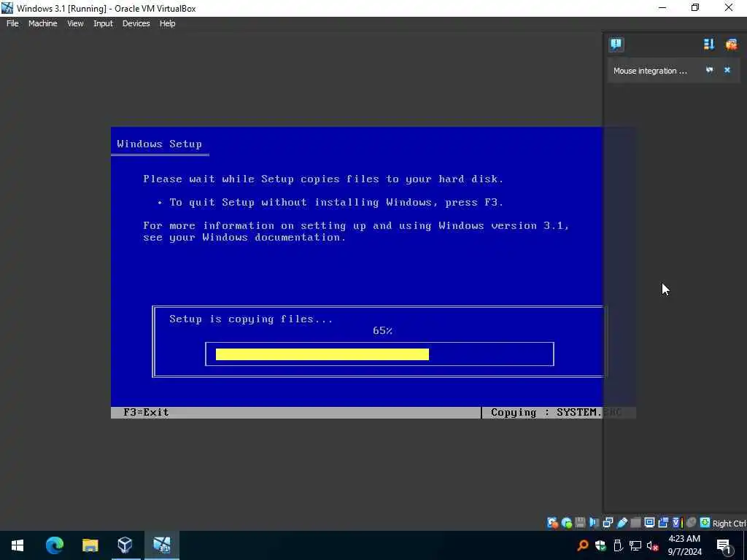Viewport: 747px width, 560px height.
Task: Open Windows Security from tray shield icon
Action: pyautogui.click(x=600, y=545)
